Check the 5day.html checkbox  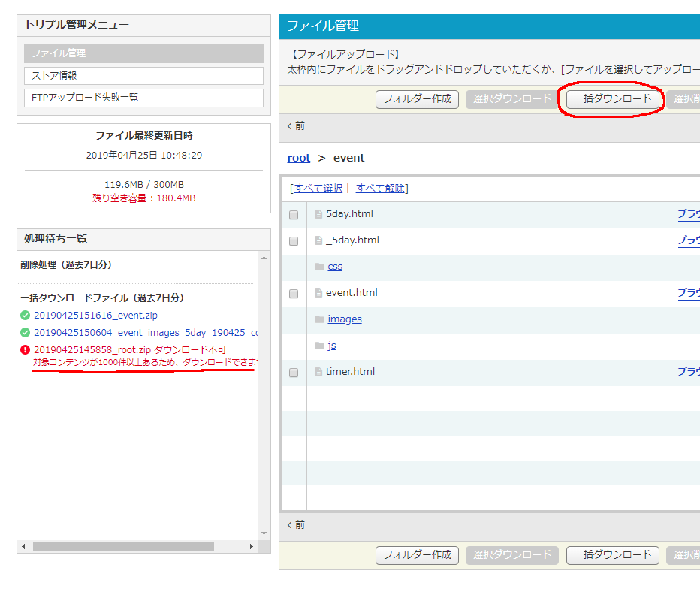click(294, 215)
